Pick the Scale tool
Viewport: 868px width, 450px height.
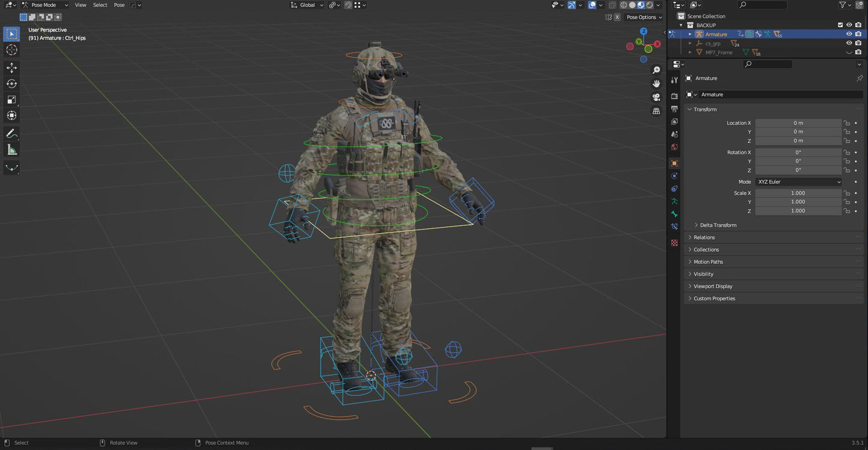click(11, 100)
